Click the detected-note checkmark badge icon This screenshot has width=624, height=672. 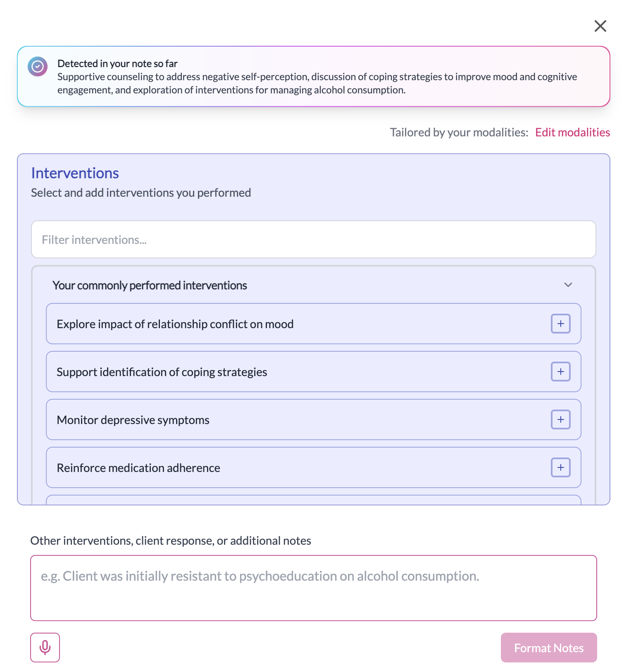(38, 66)
